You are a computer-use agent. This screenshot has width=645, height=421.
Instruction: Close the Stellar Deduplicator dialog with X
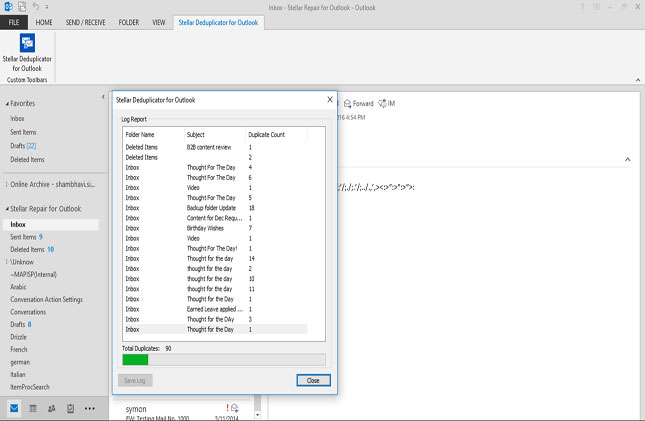pos(330,100)
